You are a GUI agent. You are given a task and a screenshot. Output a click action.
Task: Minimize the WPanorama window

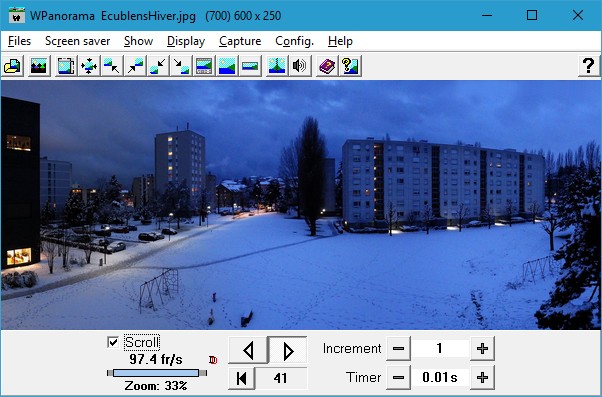[487, 15]
